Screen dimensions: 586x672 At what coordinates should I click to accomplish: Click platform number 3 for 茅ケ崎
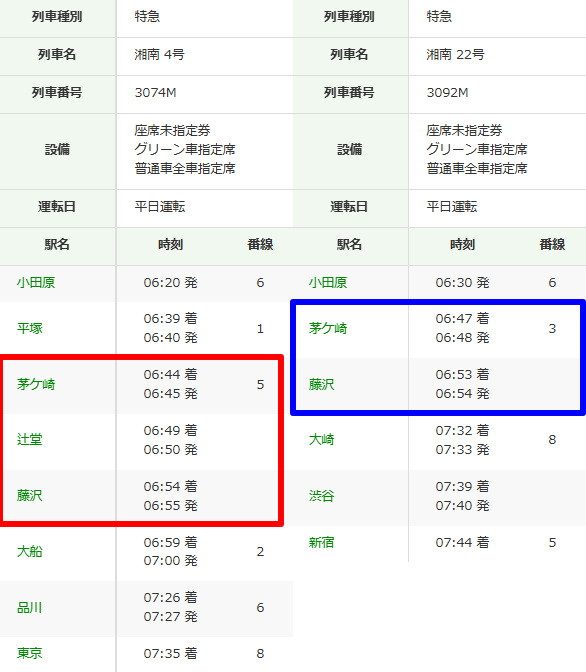pos(552,328)
